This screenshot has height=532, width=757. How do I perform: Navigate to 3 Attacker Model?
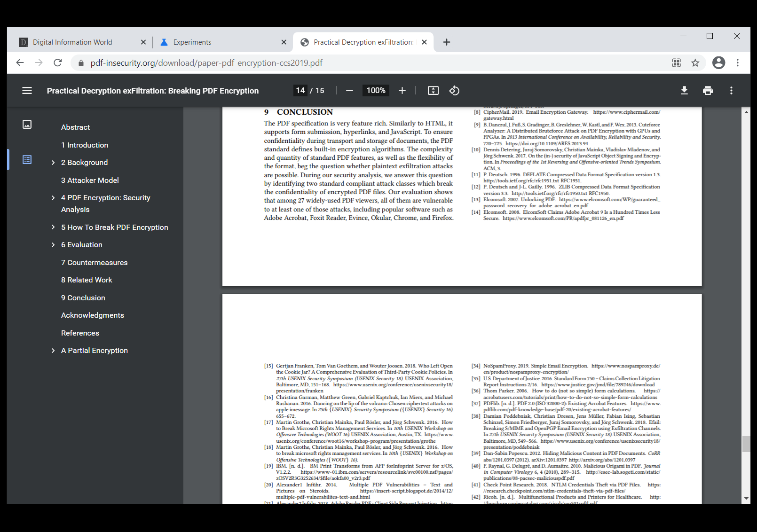tap(90, 180)
